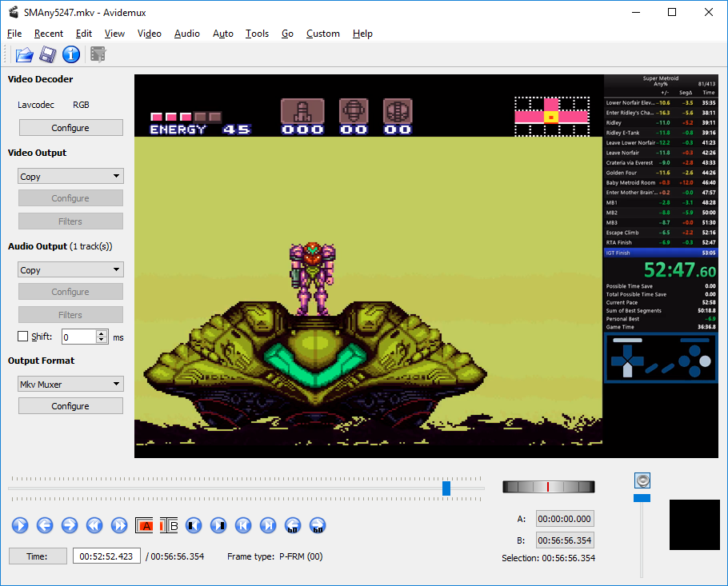The height and width of the screenshot is (586, 728).
Task: Enable the audio Shift checkbox
Action: [x=22, y=337]
